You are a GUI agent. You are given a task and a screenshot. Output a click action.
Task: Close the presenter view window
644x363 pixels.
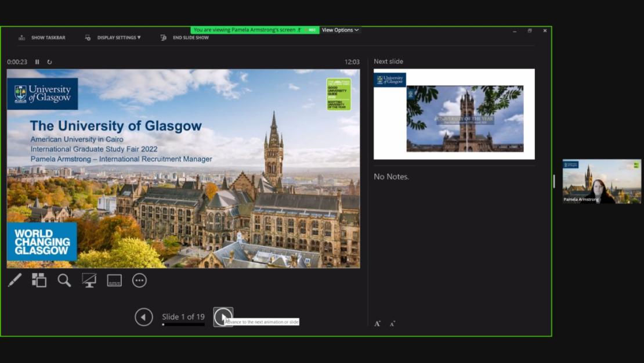pos(545,31)
